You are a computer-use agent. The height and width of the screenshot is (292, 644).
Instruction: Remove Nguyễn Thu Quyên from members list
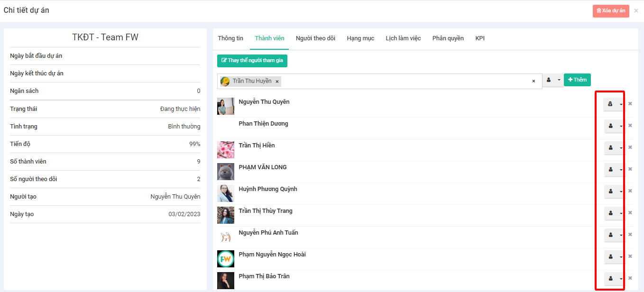(630, 104)
